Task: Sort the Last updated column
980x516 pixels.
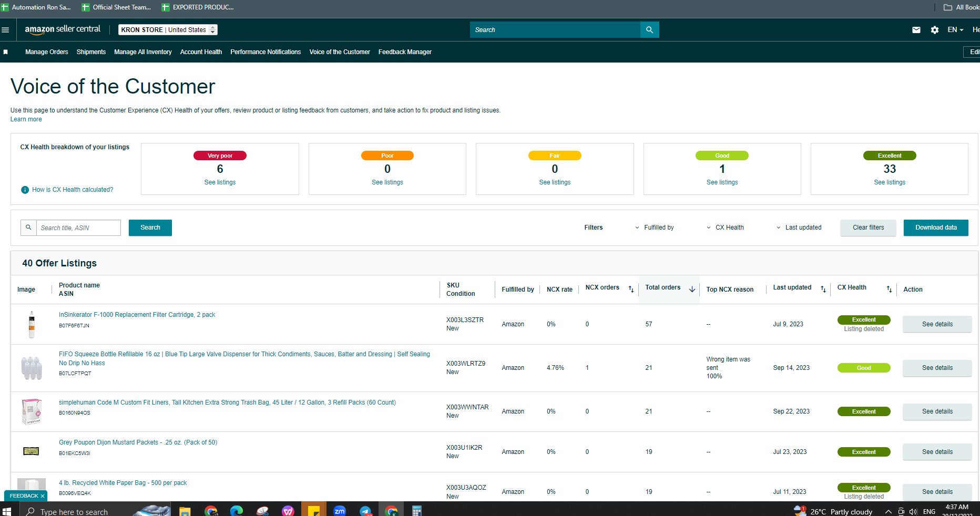Action: click(x=823, y=289)
